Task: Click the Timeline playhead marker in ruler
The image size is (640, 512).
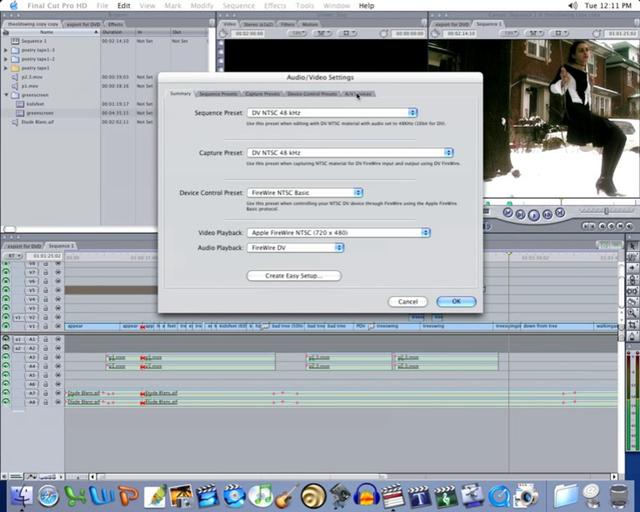Action: pos(509,254)
